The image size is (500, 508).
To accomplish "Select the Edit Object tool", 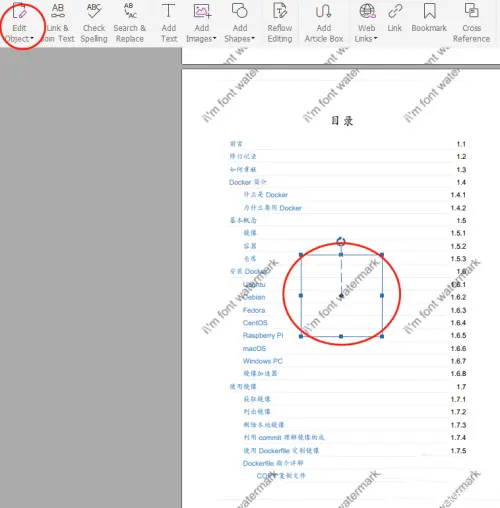I will coord(19,24).
